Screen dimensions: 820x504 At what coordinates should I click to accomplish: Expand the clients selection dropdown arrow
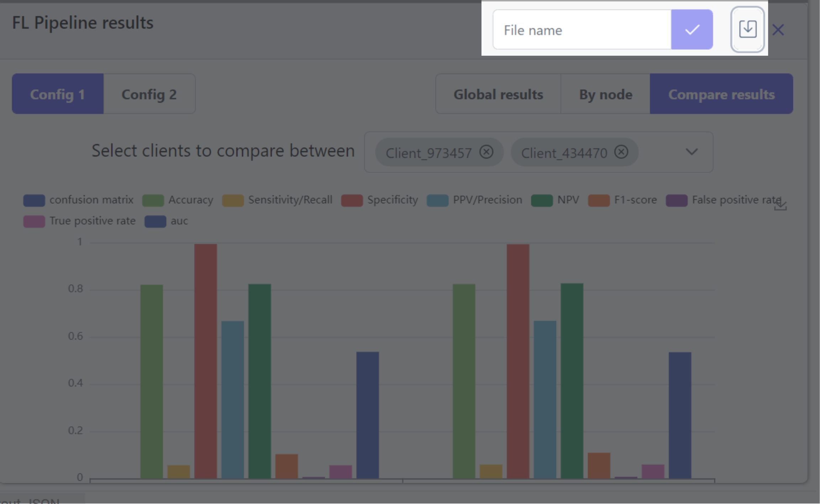[x=691, y=152]
